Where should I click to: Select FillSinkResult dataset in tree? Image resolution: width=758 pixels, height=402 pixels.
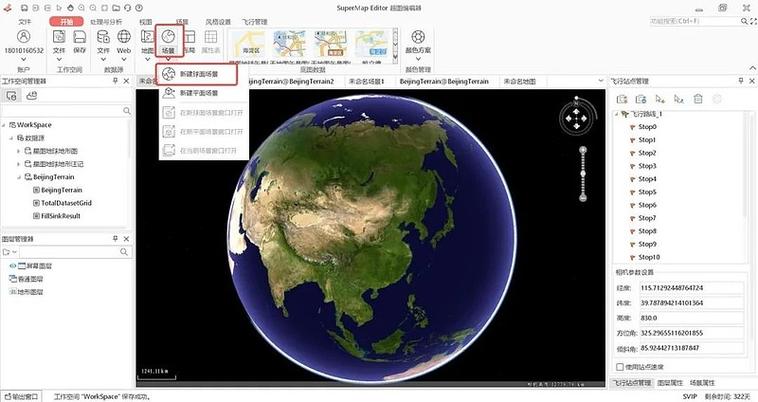[x=60, y=216]
